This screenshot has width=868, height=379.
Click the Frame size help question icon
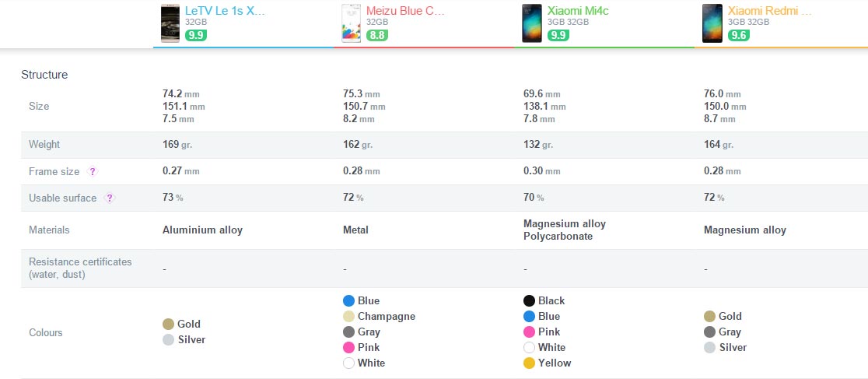click(x=93, y=172)
